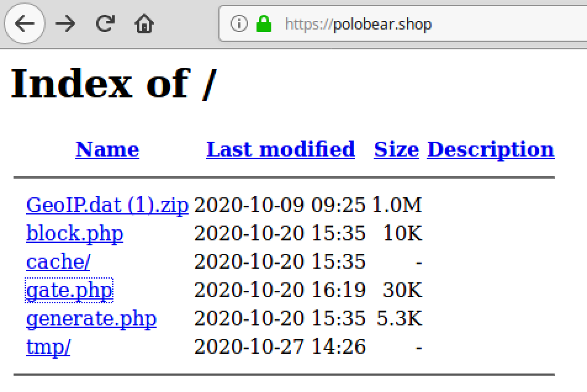This screenshot has height=392, width=587.
Task: Sort listing by the Size column
Action: (x=396, y=150)
